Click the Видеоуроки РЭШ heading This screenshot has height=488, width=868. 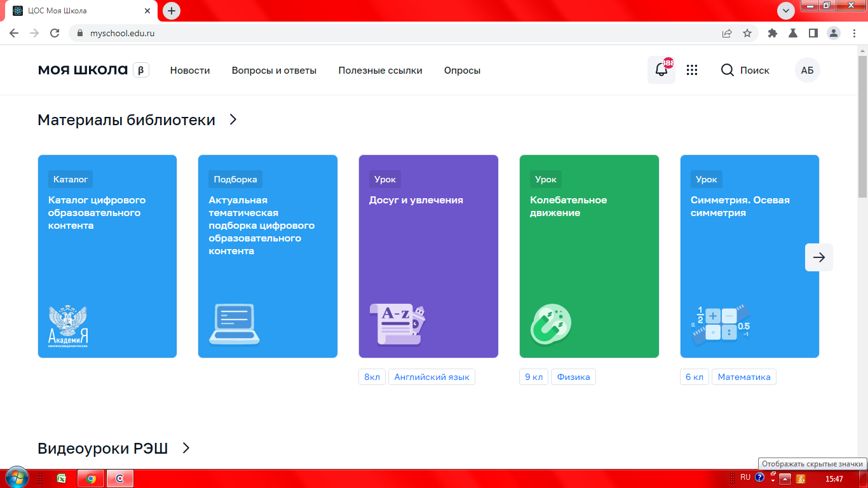pyautogui.click(x=102, y=449)
